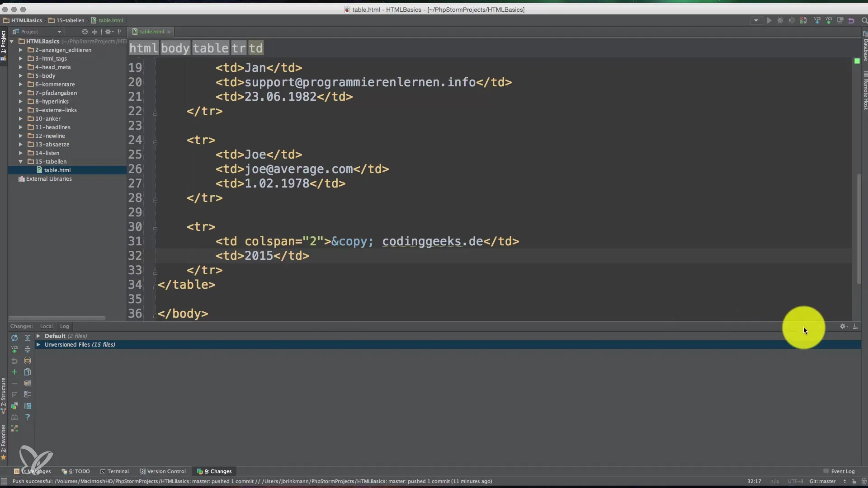Expand the Default changelist

pyautogui.click(x=38, y=336)
